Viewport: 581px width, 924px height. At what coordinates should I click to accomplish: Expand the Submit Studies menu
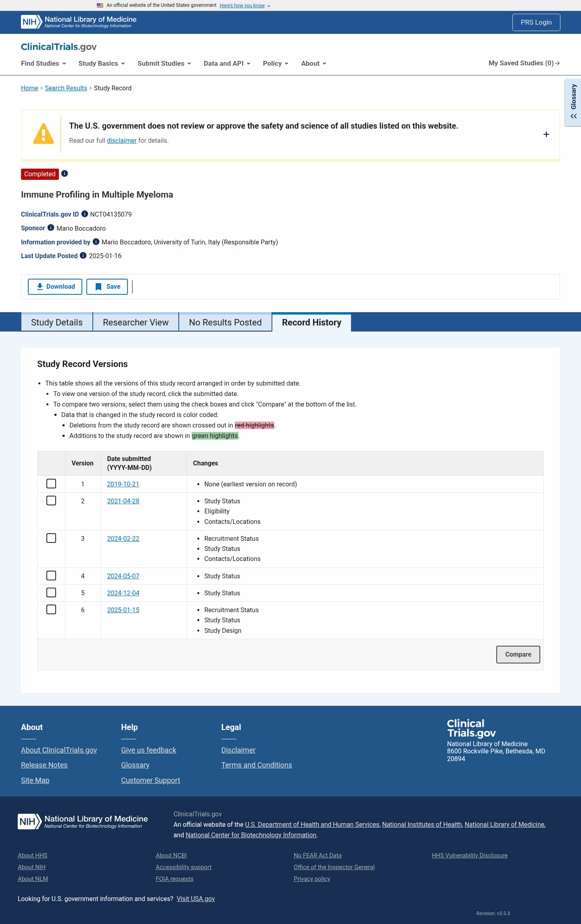tap(164, 63)
